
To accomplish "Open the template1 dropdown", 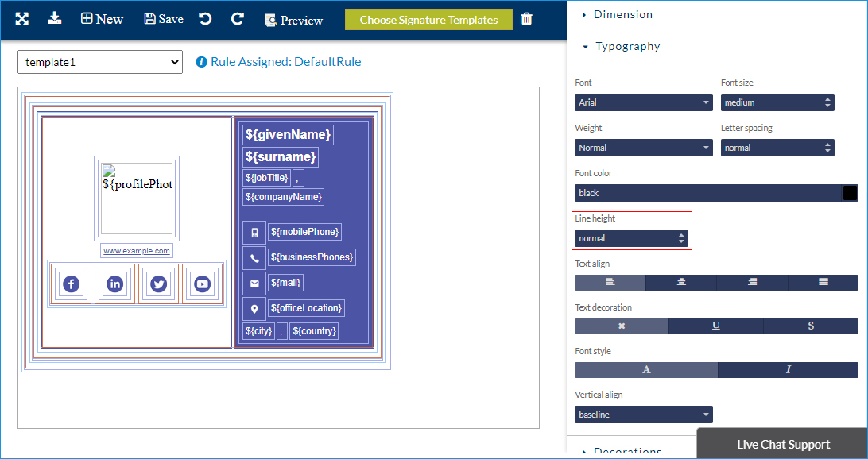I will pos(100,62).
